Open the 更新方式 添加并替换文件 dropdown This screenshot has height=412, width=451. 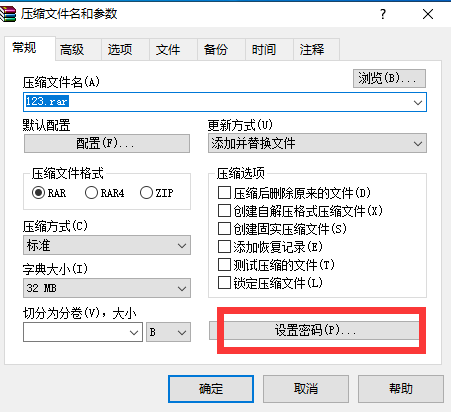(x=317, y=143)
